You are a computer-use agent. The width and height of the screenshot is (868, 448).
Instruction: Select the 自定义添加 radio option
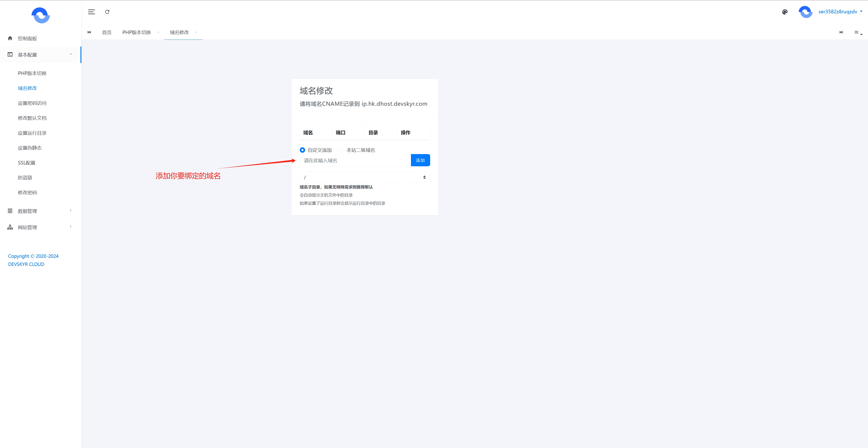(x=302, y=150)
